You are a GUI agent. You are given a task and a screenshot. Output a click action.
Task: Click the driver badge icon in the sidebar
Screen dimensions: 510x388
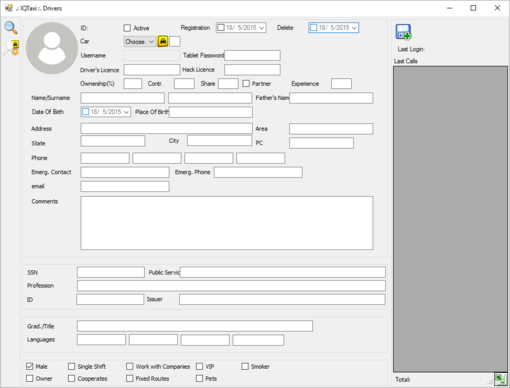click(12, 48)
